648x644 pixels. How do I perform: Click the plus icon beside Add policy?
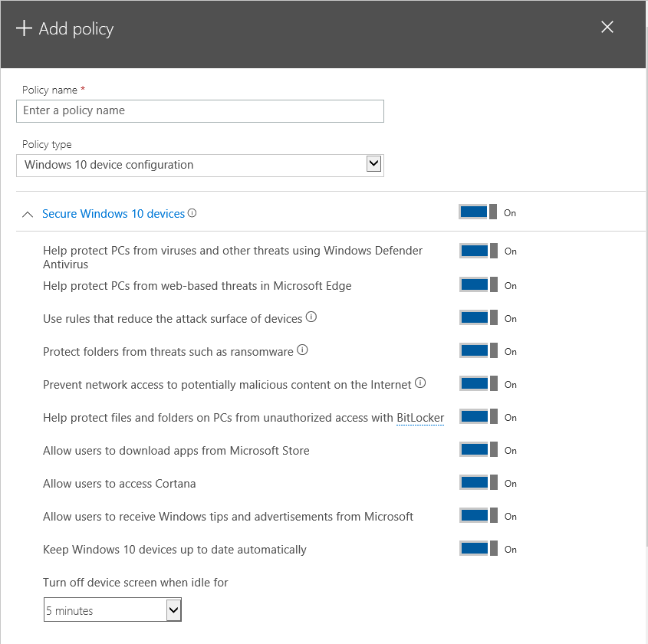(24, 28)
